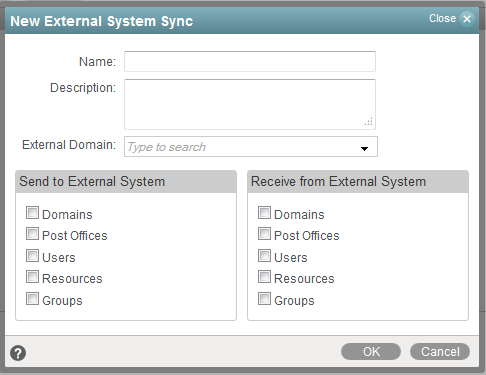This screenshot has height=375, width=486.
Task: Open help via the question mark icon
Action: [18, 353]
